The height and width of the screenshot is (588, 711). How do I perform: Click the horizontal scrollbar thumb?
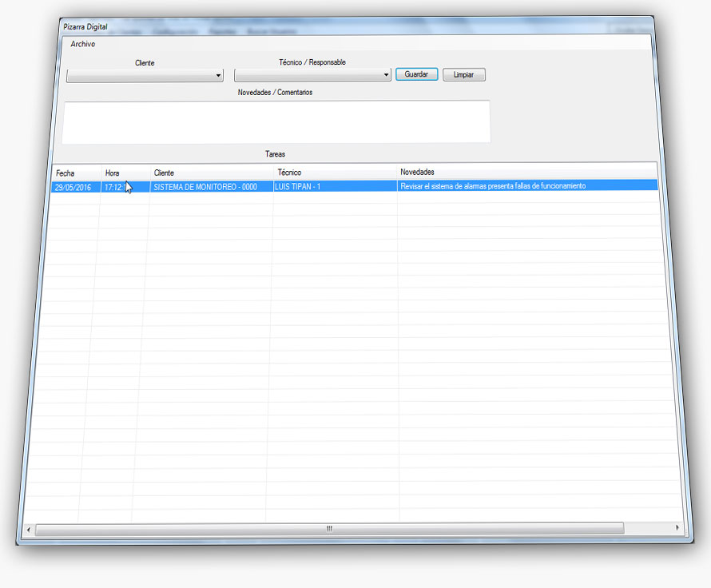(328, 529)
